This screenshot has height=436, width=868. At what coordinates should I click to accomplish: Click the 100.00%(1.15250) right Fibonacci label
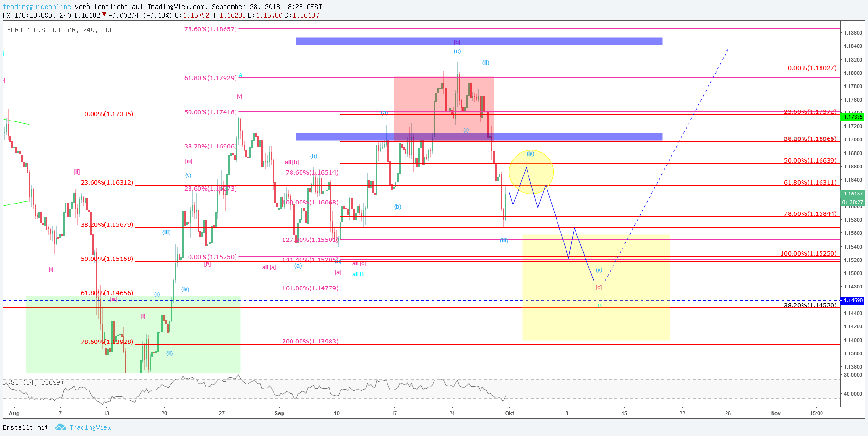pyautogui.click(x=808, y=253)
